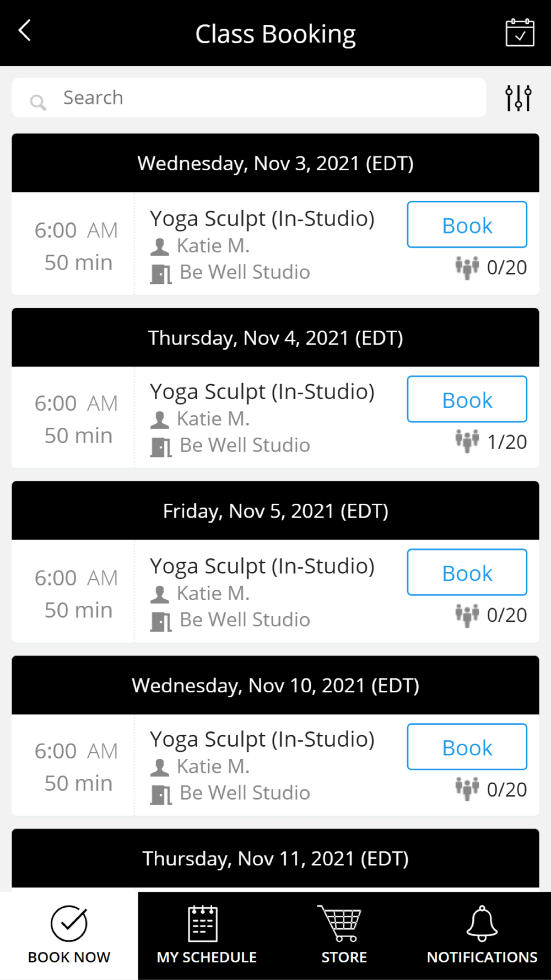Click the search magnifier icon
This screenshot has width=551, height=980.
point(38,102)
